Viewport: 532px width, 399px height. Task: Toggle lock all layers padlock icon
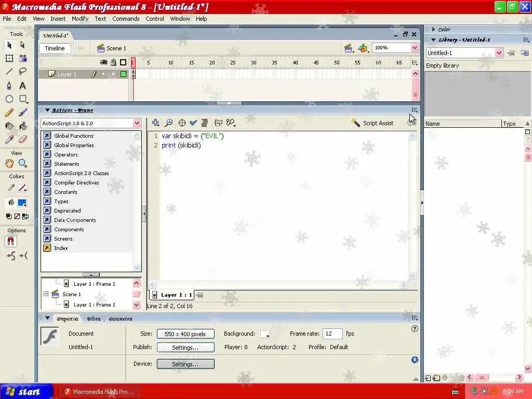pos(113,62)
